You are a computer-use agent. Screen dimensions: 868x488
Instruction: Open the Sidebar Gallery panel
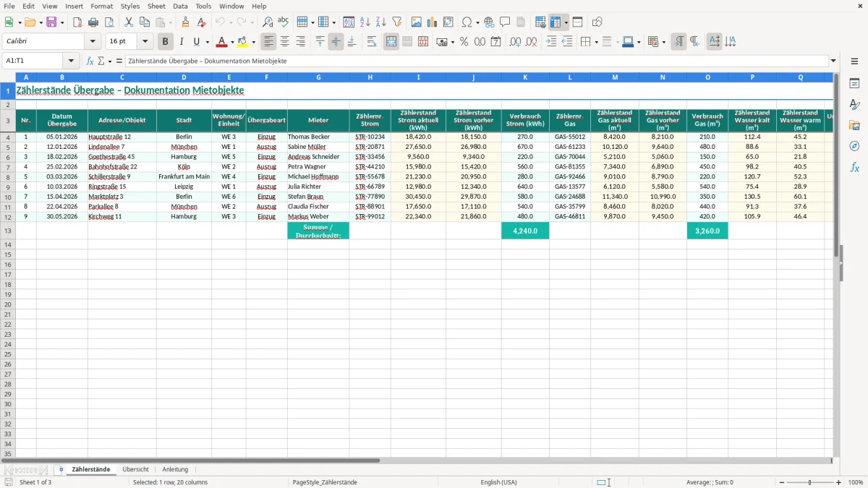(x=854, y=125)
